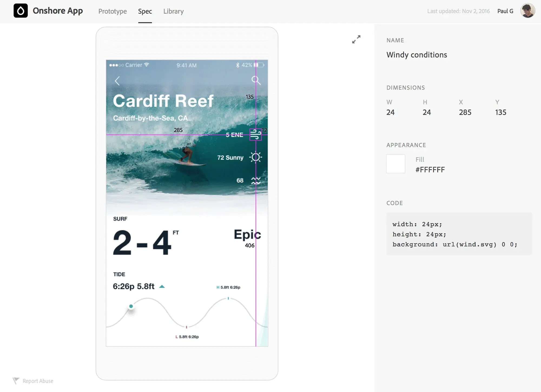Click the back chevron arrow in the mockup

click(x=117, y=81)
